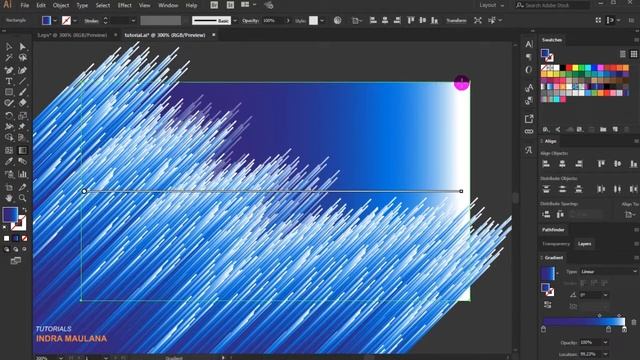
Task: Select the Eraser tool
Action: click(22, 103)
